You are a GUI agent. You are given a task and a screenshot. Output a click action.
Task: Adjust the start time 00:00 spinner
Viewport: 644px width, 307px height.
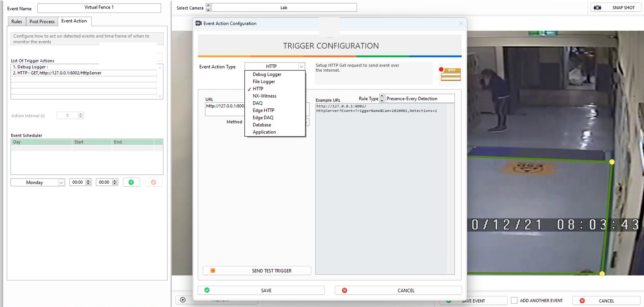pyautogui.click(x=88, y=182)
